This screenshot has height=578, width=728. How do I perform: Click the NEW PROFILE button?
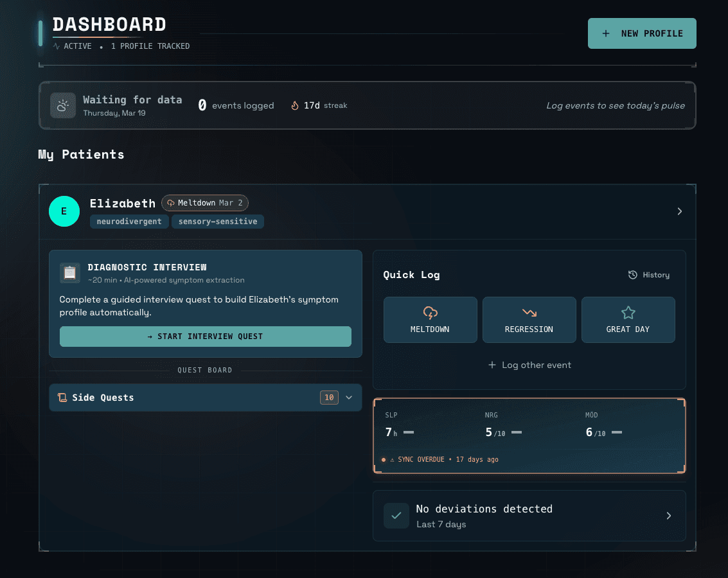[641, 33]
